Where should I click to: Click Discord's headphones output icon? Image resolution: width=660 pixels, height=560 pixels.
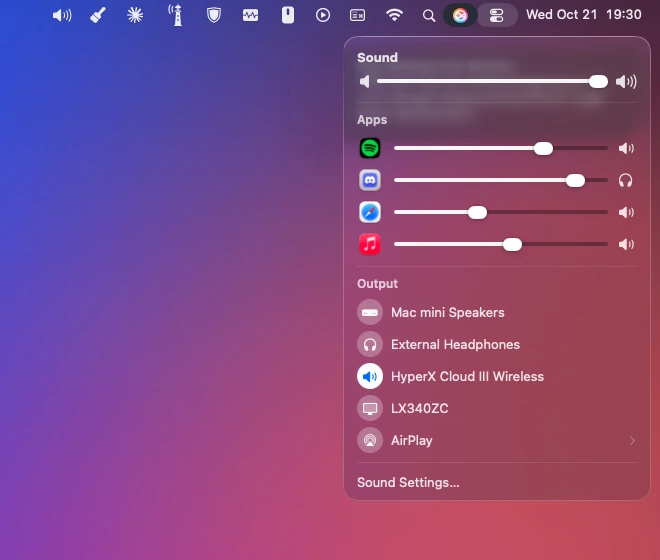pos(625,180)
